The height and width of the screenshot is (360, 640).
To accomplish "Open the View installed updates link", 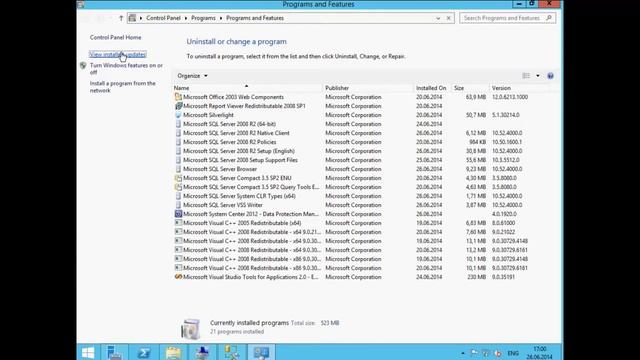I will click(118, 55).
